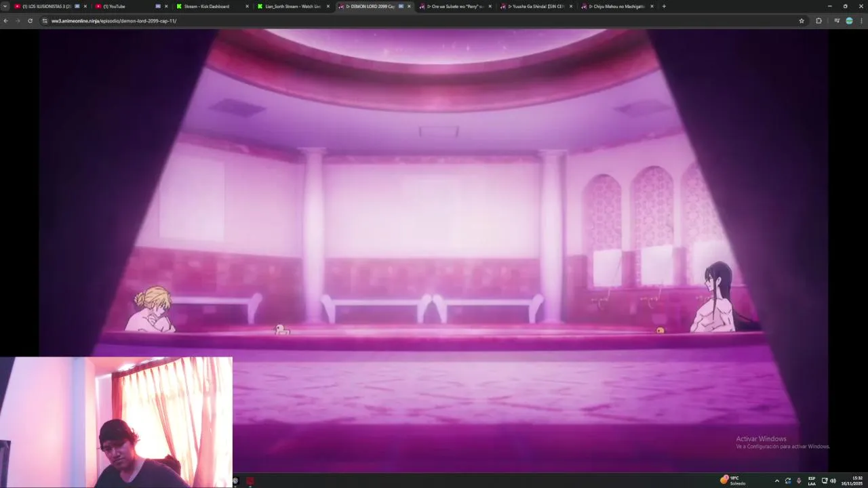Open the media control button in toolbar
This screenshot has width=868, height=488.
[837, 21]
